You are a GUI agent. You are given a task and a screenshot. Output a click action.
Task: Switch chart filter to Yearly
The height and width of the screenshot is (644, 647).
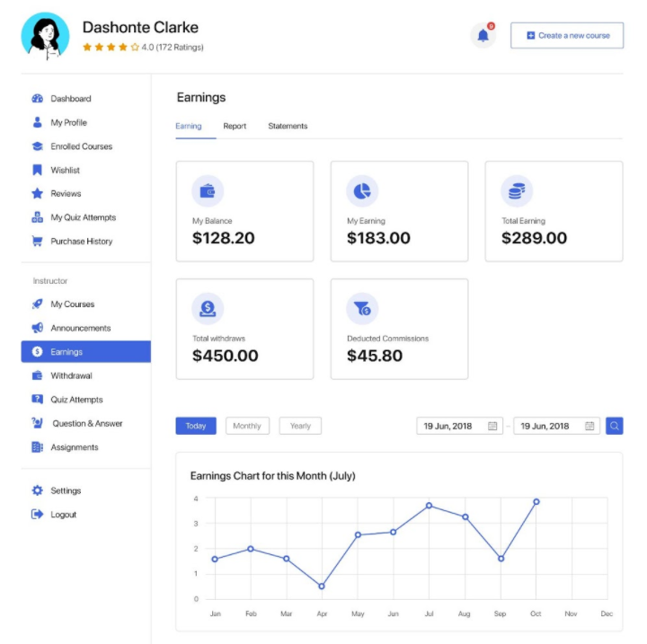(x=300, y=426)
